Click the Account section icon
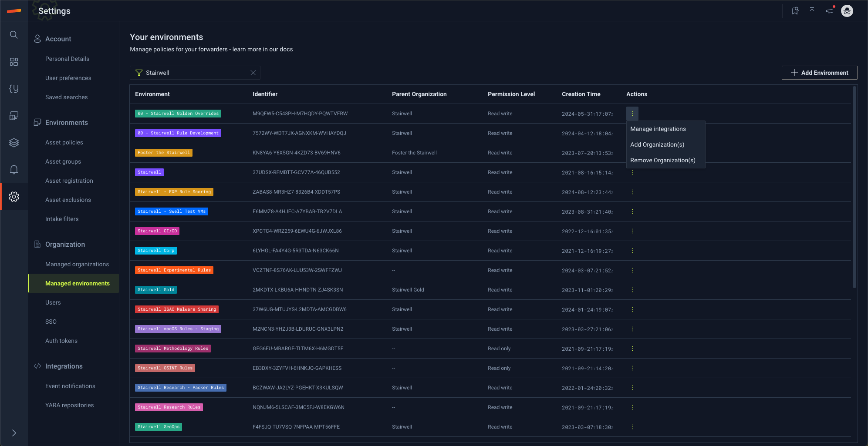 pyautogui.click(x=37, y=39)
